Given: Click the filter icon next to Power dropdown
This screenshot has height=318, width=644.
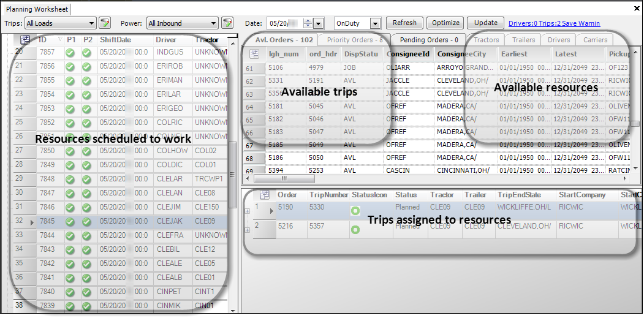Looking at the screenshot, I should click(x=227, y=23).
